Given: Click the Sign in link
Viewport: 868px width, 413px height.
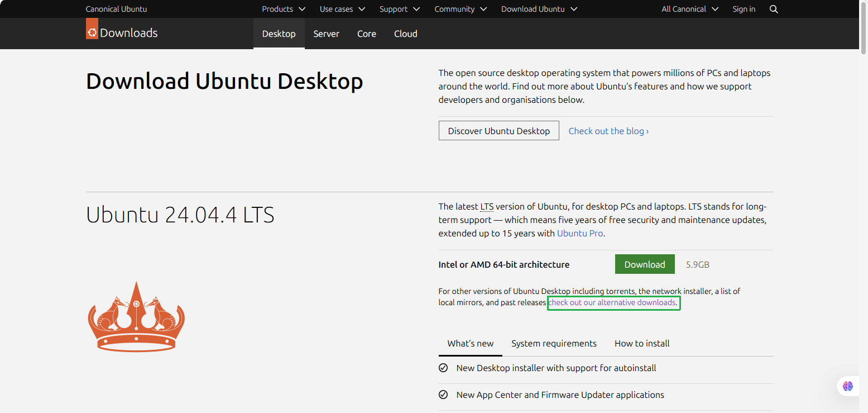Looking at the screenshot, I should [744, 9].
